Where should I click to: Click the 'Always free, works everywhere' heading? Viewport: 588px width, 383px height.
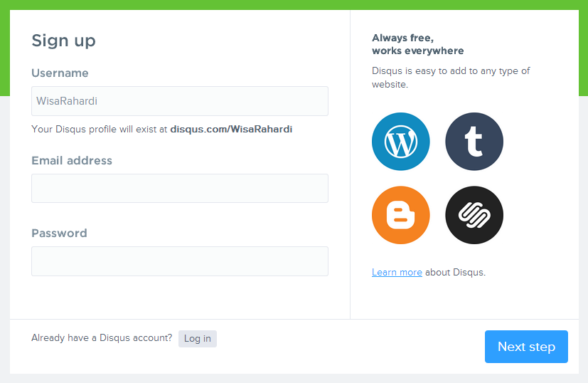(x=418, y=44)
